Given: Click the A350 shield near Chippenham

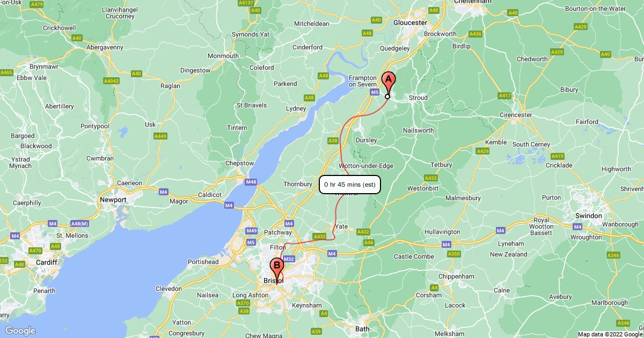Looking at the screenshot, I should [x=453, y=254].
